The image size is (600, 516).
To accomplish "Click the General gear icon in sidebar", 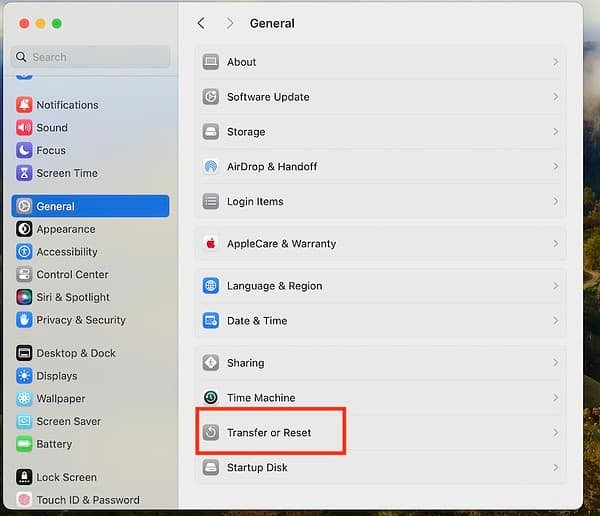I will (24, 206).
